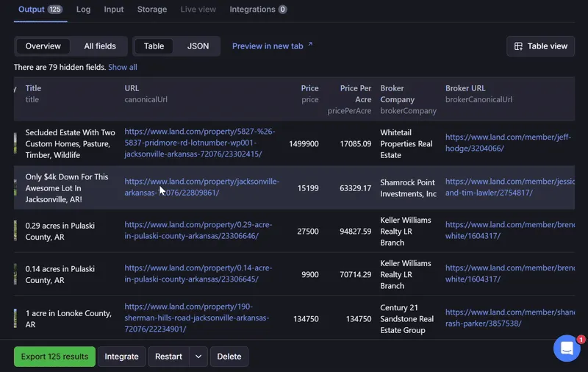588x372 pixels.
Task: Switch to the Storage tab
Action: click(152, 10)
